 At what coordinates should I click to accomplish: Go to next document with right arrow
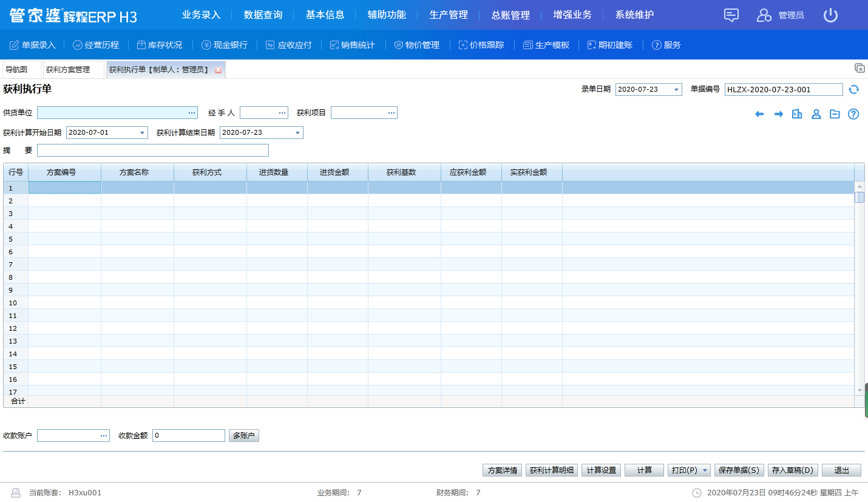point(779,114)
